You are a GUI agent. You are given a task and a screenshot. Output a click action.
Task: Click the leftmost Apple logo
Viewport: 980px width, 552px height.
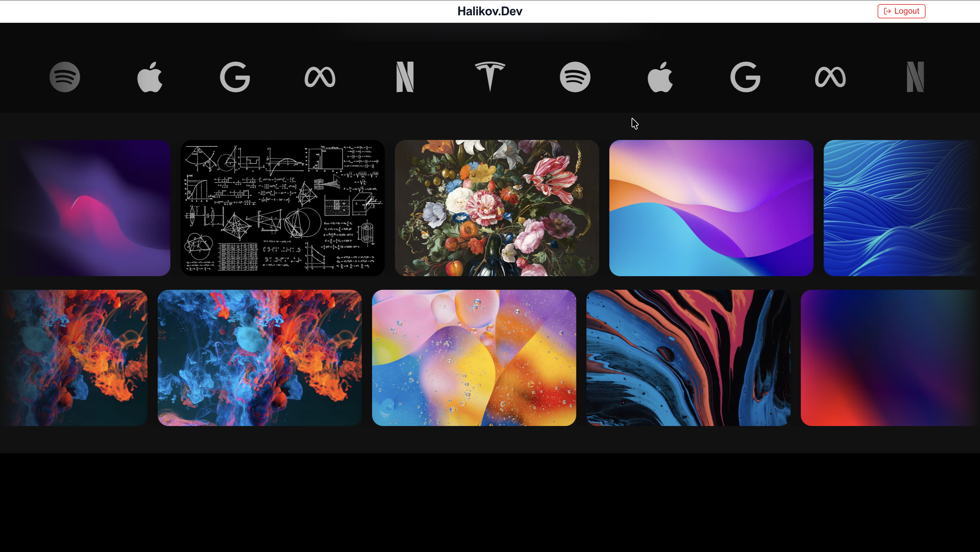click(150, 77)
